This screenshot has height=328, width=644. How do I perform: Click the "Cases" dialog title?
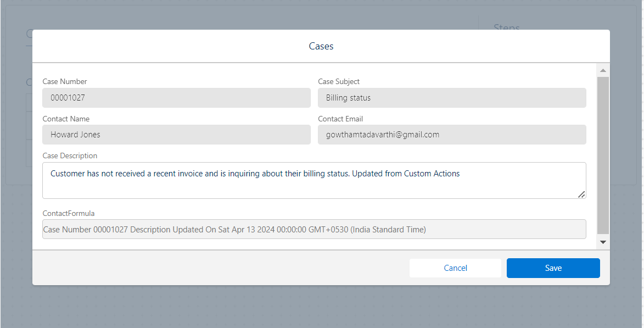[321, 46]
